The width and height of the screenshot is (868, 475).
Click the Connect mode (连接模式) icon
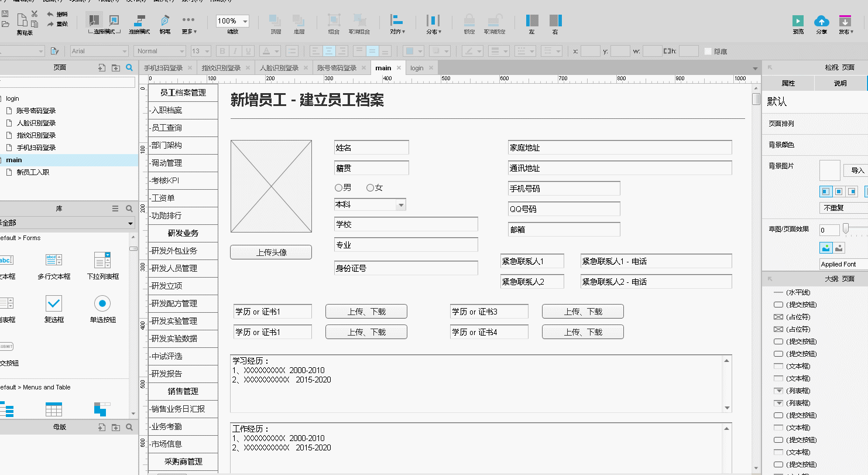click(x=139, y=21)
